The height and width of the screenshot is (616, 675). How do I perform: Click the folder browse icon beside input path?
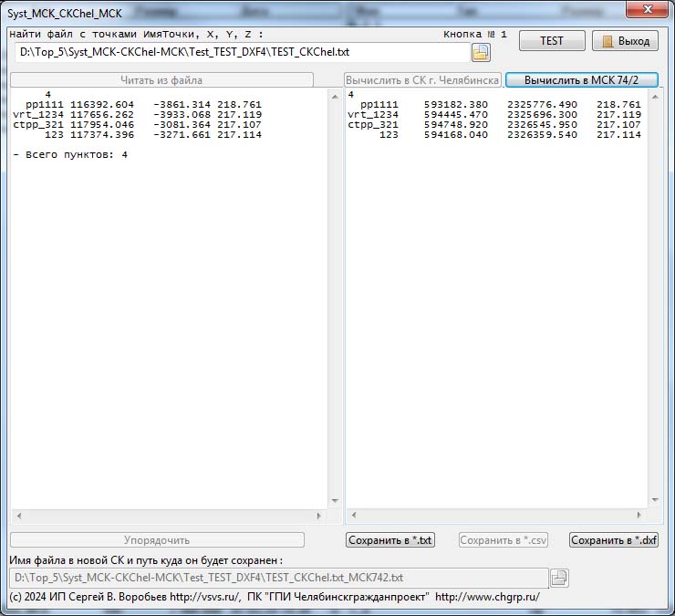pyautogui.click(x=480, y=52)
